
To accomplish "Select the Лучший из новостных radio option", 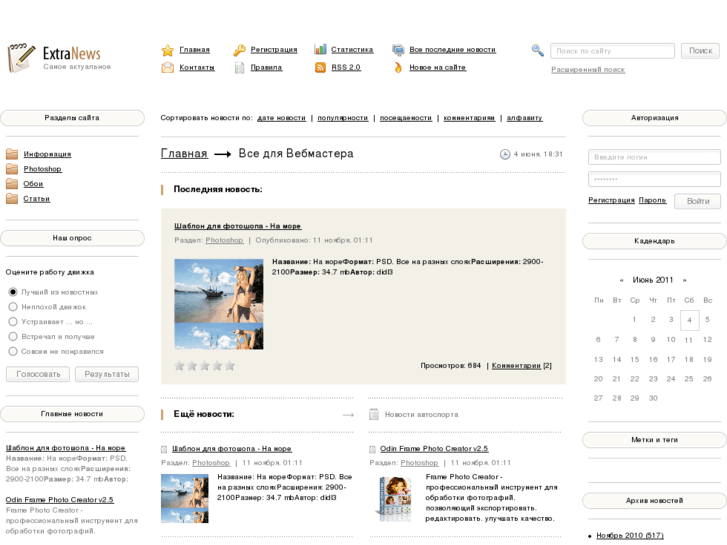I will (x=13, y=292).
